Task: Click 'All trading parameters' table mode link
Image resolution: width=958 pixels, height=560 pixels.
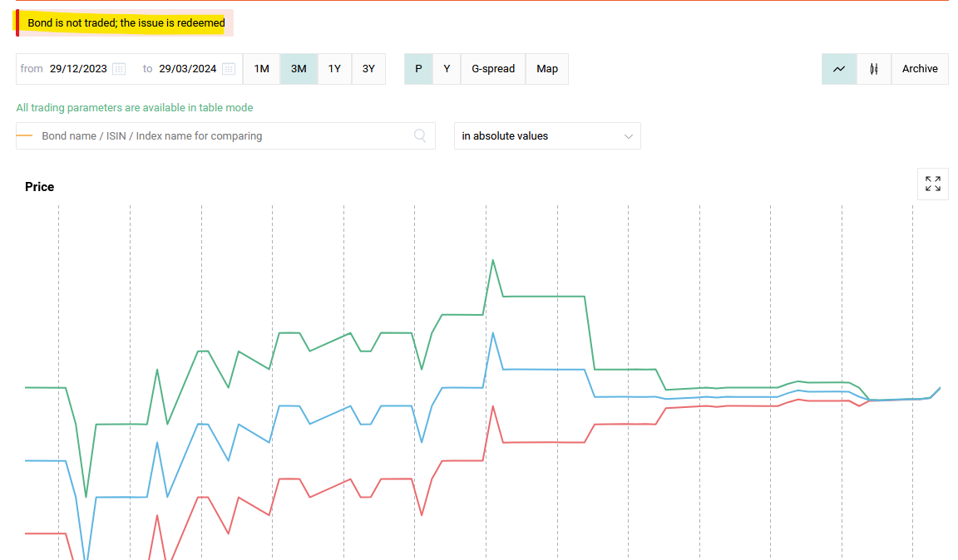Action: tap(135, 108)
